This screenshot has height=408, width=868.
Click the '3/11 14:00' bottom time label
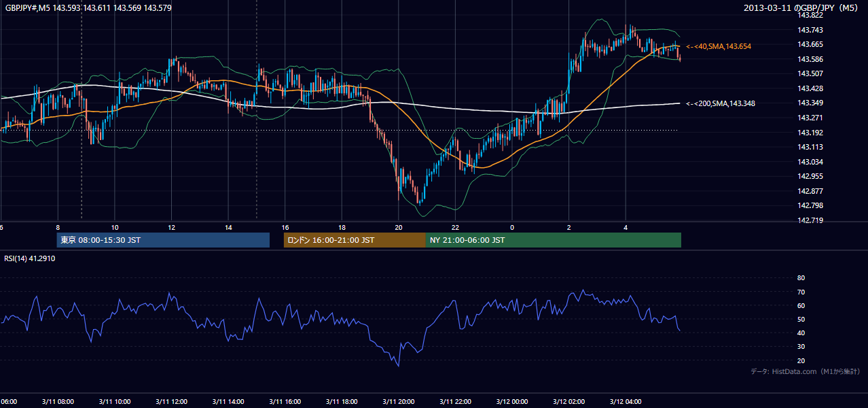[x=228, y=401]
